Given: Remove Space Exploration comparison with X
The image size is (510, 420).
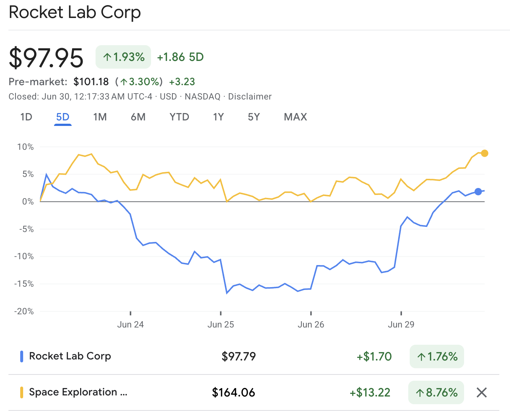Looking at the screenshot, I should point(482,392).
